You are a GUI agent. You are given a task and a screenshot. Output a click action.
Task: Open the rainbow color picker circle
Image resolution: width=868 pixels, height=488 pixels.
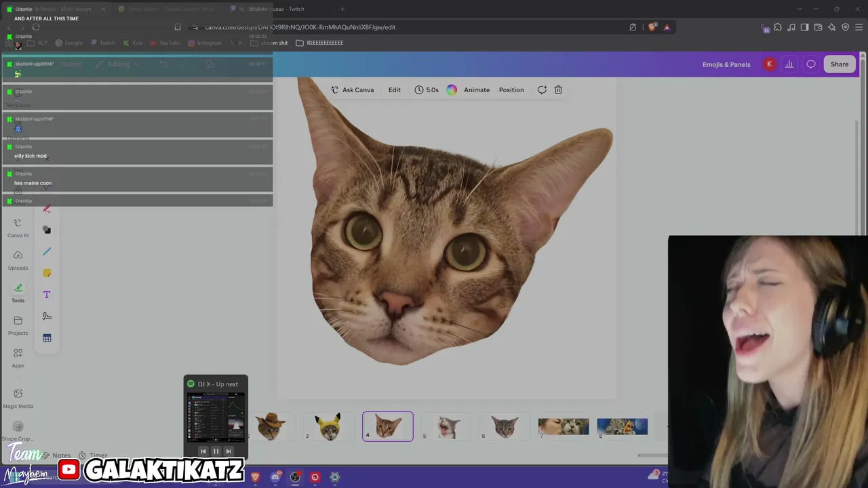click(x=452, y=89)
